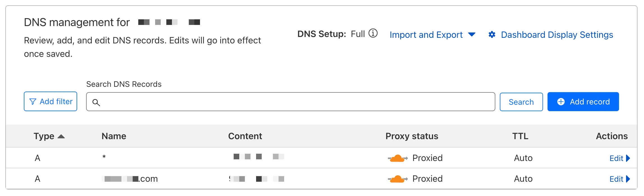Expand Edit for the wildcard A record
Viewport: 644px width, 196px height.
(620, 158)
